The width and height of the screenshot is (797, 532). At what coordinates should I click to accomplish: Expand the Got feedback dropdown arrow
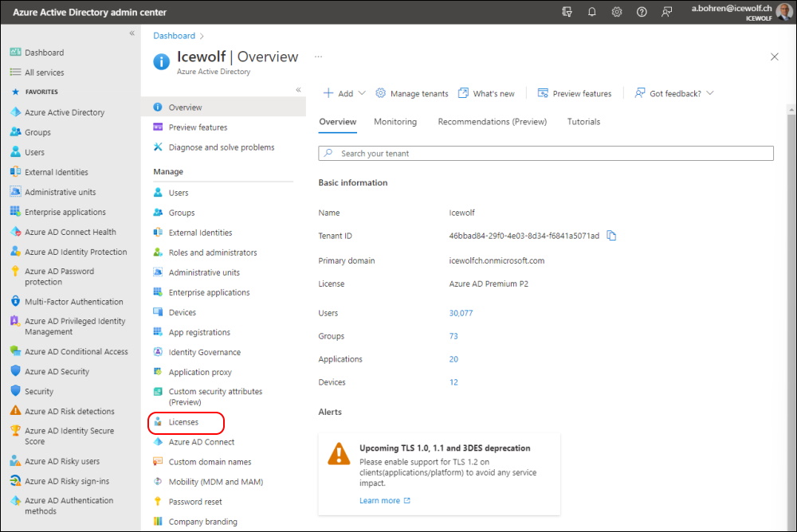click(710, 93)
